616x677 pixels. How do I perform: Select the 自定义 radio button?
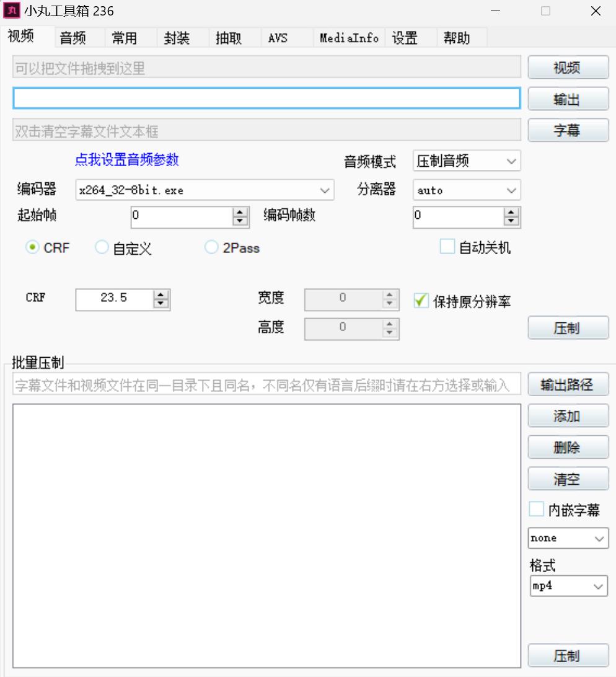102,248
